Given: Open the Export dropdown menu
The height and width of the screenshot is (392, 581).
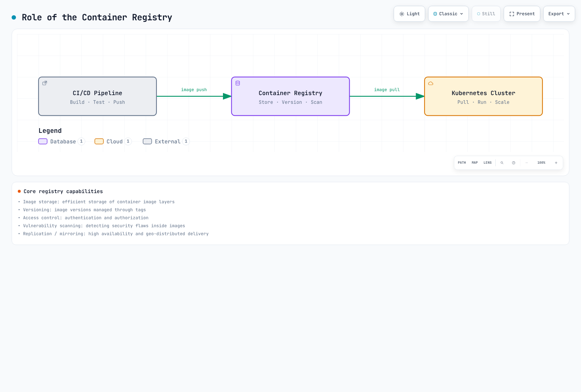Looking at the screenshot, I should pos(559,14).
